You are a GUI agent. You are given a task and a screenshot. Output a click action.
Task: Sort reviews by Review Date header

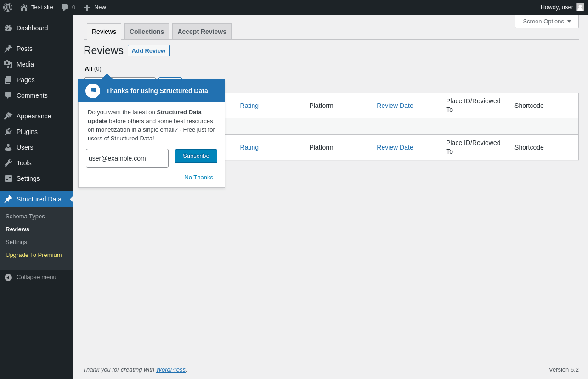[x=395, y=106]
